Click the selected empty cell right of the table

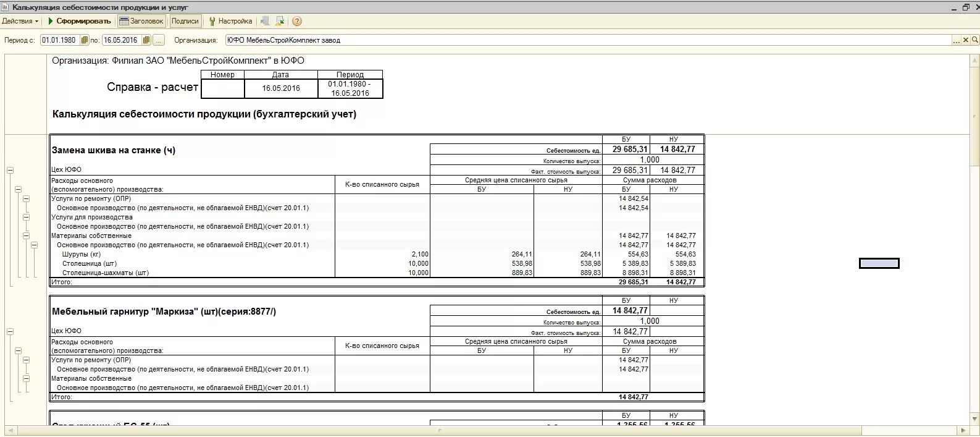879,264
